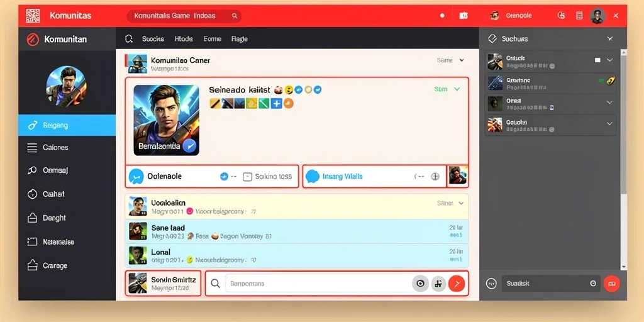The width and height of the screenshot is (644, 322).
Task: Click the blue verified badge on Bemalaontia avatar
Action: coord(189,146)
